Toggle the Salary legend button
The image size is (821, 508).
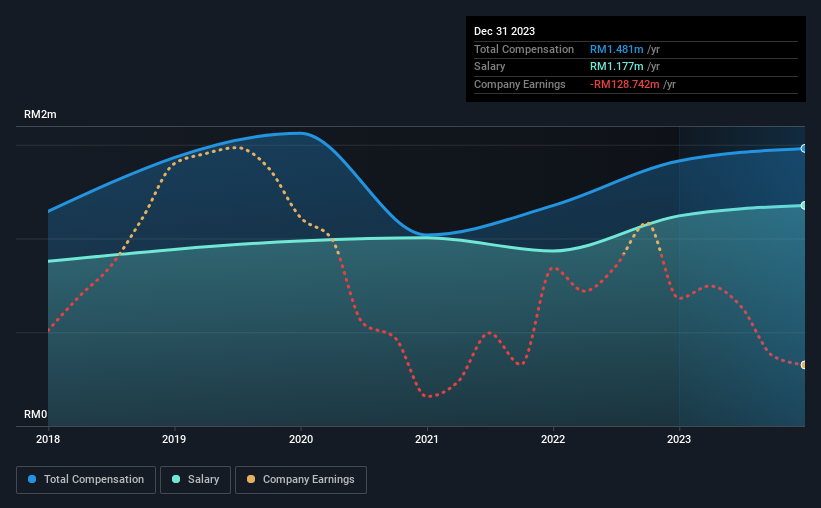tap(195, 480)
